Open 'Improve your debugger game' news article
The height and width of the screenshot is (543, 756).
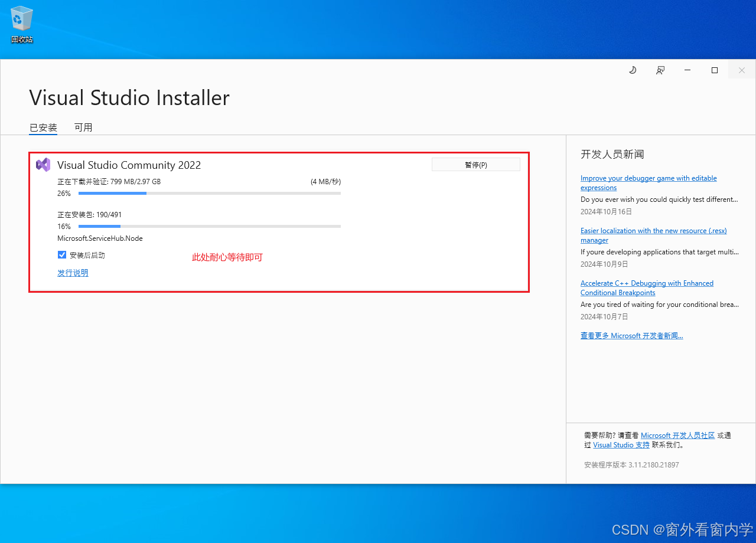click(649, 183)
